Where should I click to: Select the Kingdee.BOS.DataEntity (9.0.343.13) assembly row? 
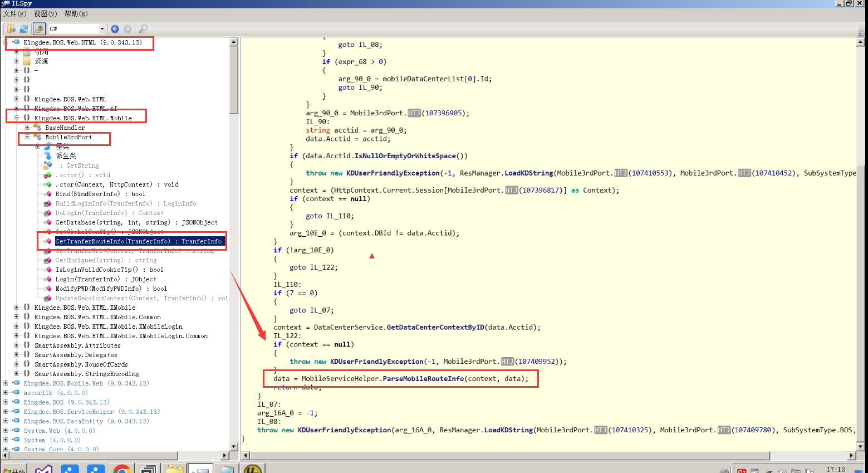86,421
